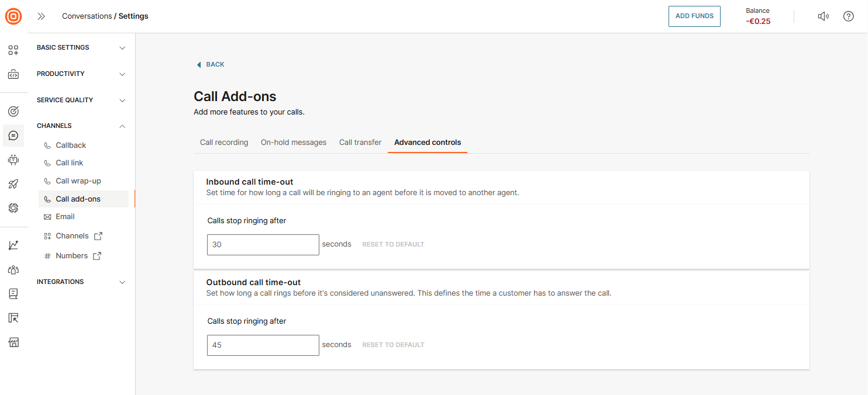
Task: Click the inbound time-out seconds field
Action: (263, 245)
